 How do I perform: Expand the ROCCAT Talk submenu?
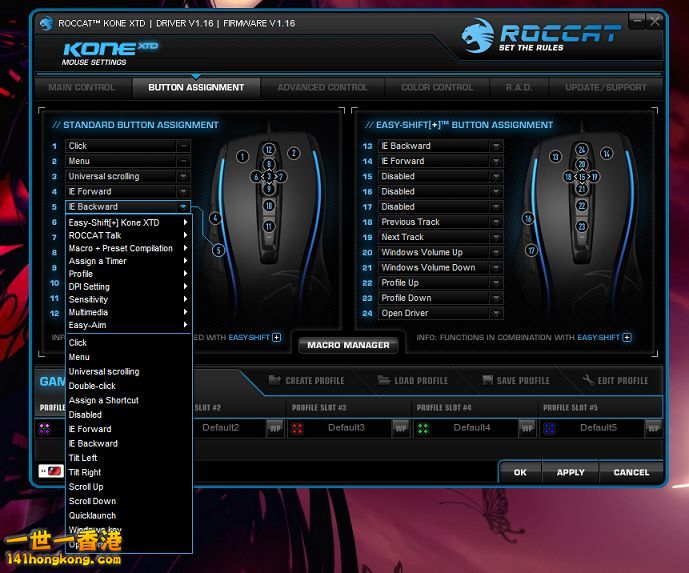(128, 235)
